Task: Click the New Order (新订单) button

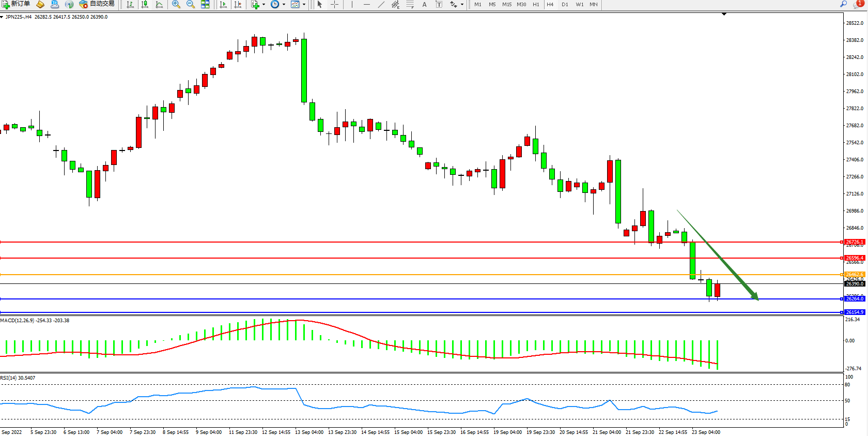Action: tap(16, 4)
